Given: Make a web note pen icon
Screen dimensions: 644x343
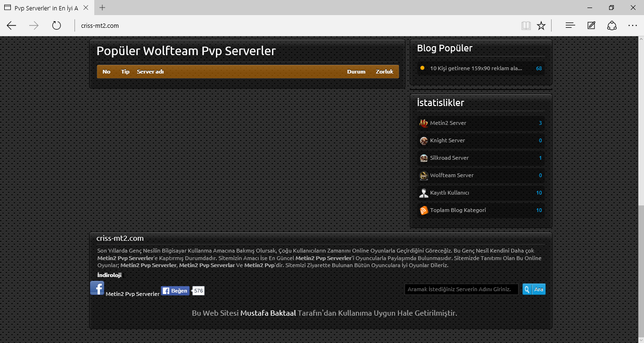Looking at the screenshot, I should 591,25.
